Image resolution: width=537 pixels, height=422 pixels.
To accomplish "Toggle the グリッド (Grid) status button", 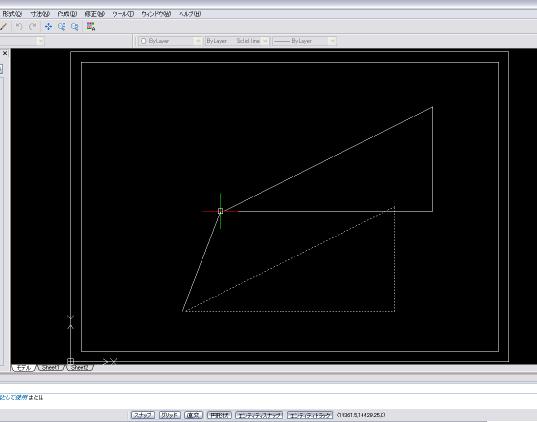I will point(170,415).
